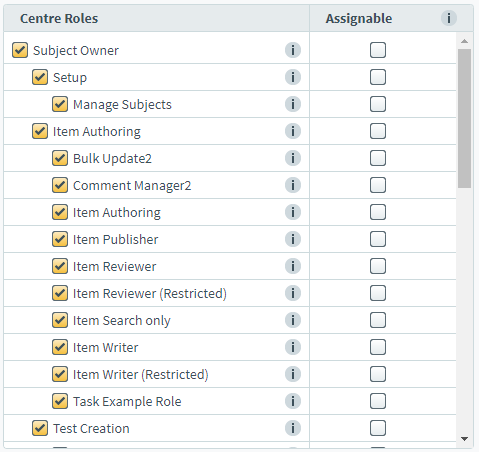
Task: Click the scrollbar up arrow
Action: (x=464, y=41)
